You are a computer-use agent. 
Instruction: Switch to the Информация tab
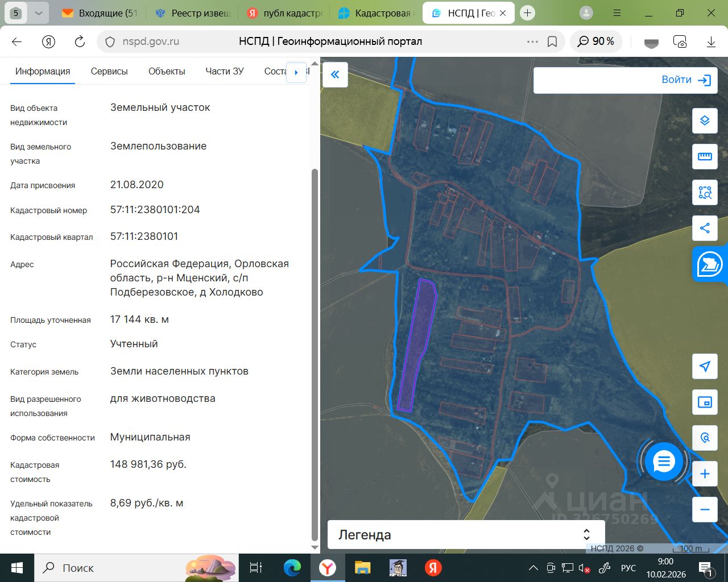coord(43,72)
